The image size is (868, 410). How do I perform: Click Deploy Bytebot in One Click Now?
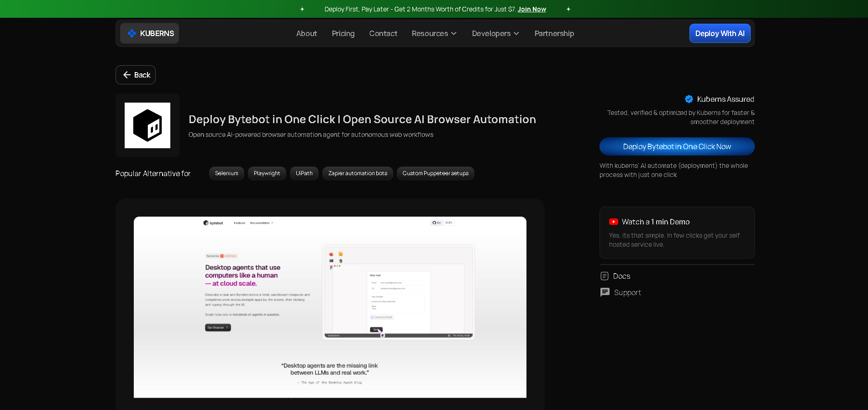[x=677, y=146]
